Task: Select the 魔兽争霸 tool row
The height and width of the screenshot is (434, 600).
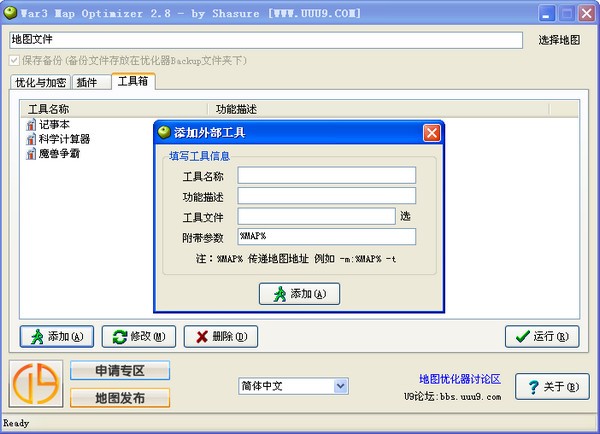Action: [53, 154]
